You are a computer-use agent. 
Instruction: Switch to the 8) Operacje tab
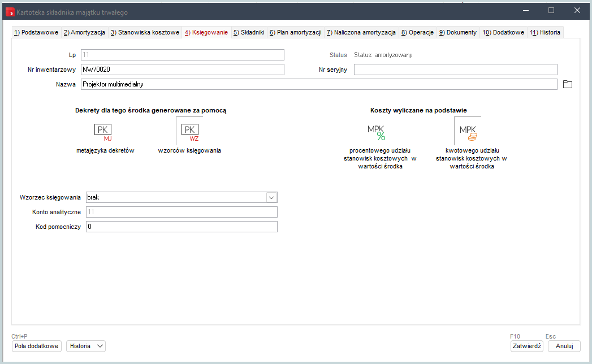(418, 32)
